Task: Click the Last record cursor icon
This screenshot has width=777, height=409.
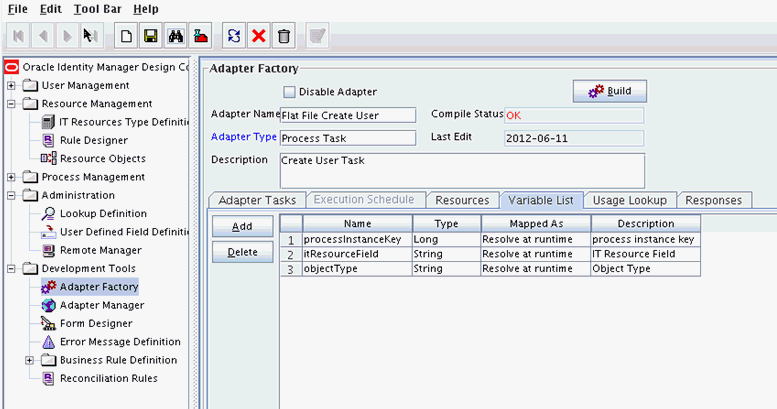Action: (x=91, y=36)
